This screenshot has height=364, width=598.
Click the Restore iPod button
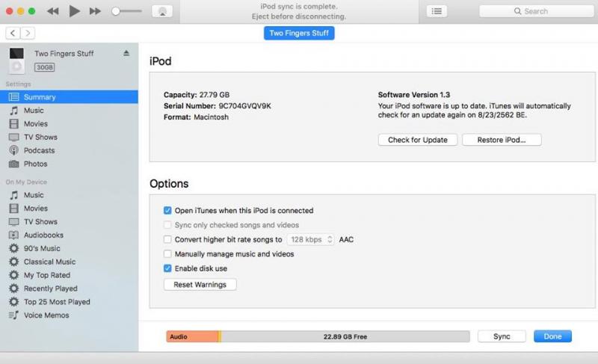502,140
